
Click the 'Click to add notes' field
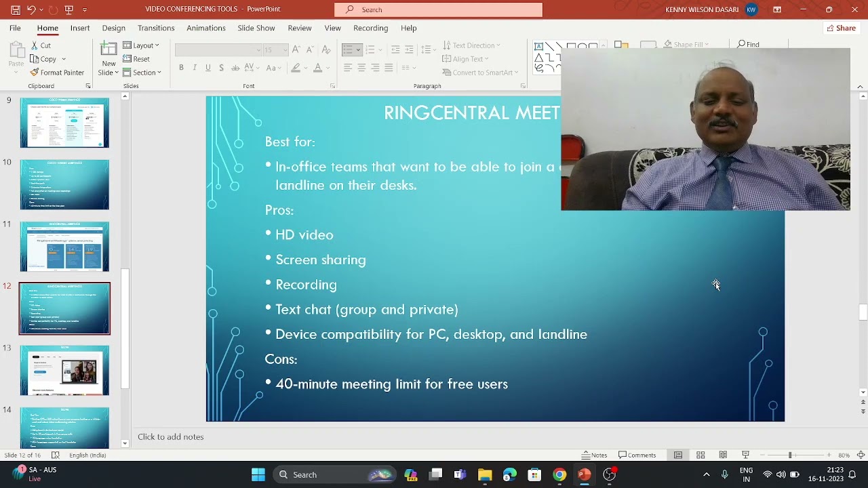point(495,437)
